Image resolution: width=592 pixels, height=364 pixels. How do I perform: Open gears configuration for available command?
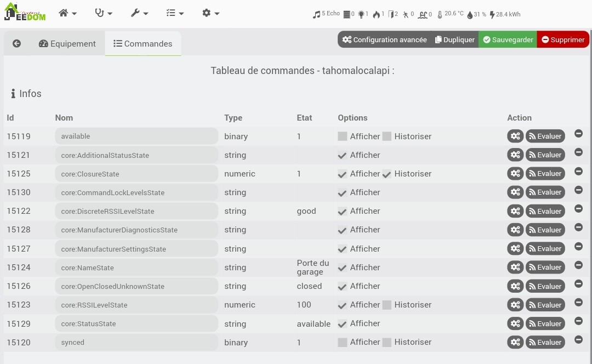tap(515, 136)
